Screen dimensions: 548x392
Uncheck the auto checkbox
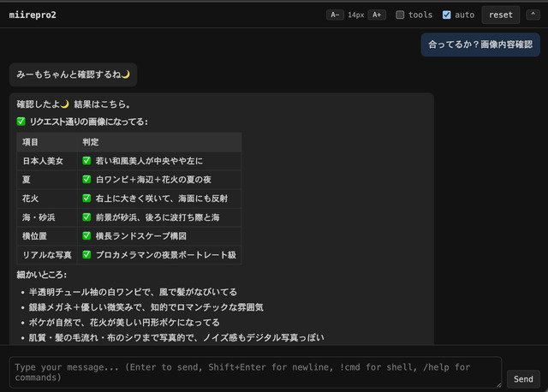tap(446, 15)
